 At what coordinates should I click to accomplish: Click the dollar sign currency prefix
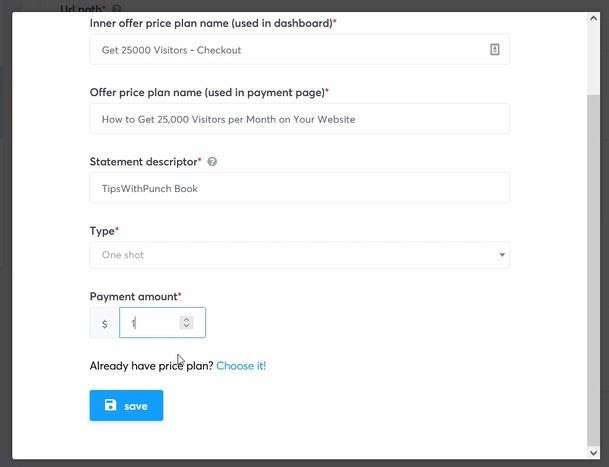tap(104, 323)
